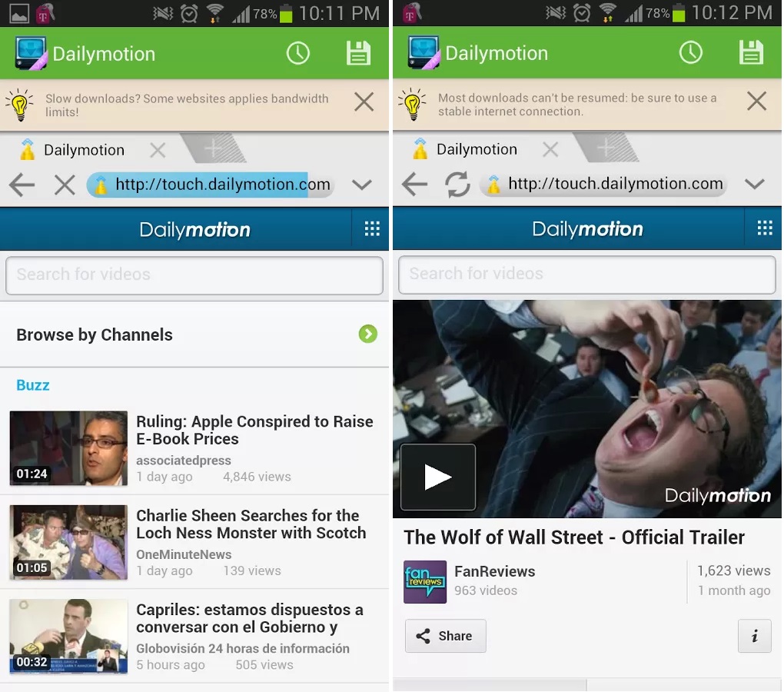Open OneMinuteNews channel name

coord(184,554)
